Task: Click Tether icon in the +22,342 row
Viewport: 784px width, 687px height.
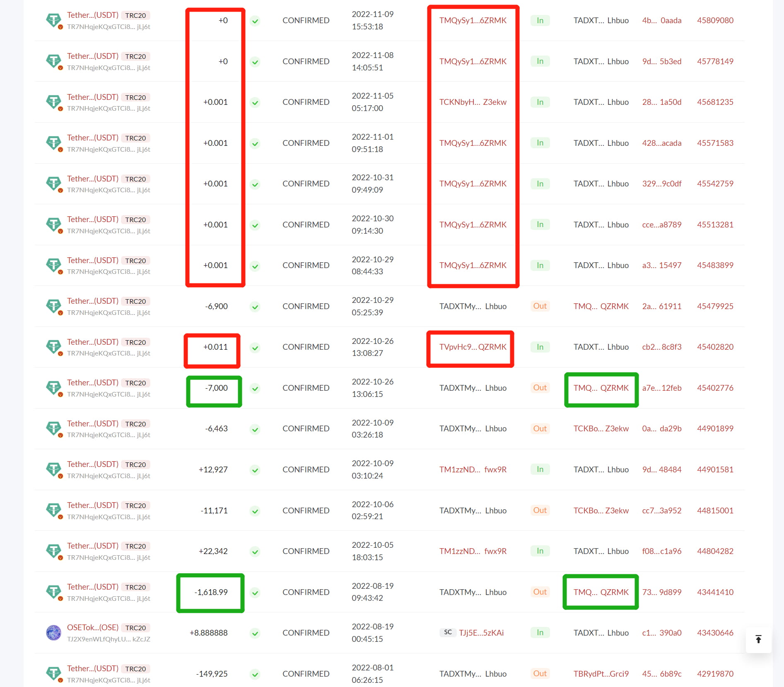Action: (x=54, y=551)
